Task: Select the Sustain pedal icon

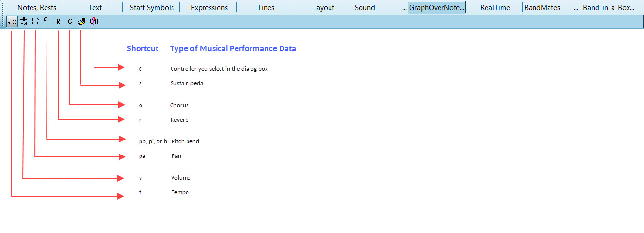Action: tap(81, 21)
